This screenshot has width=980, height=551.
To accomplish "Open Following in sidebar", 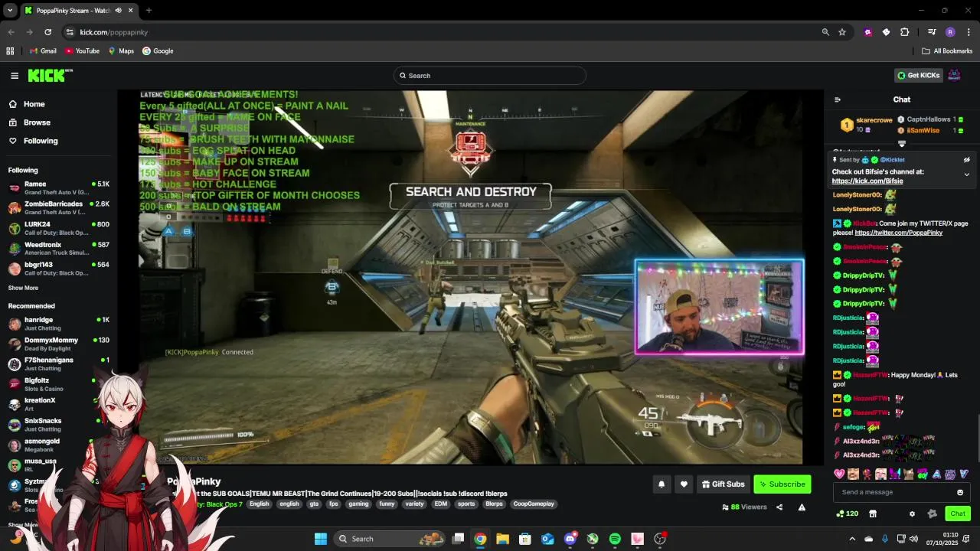I will tap(41, 141).
